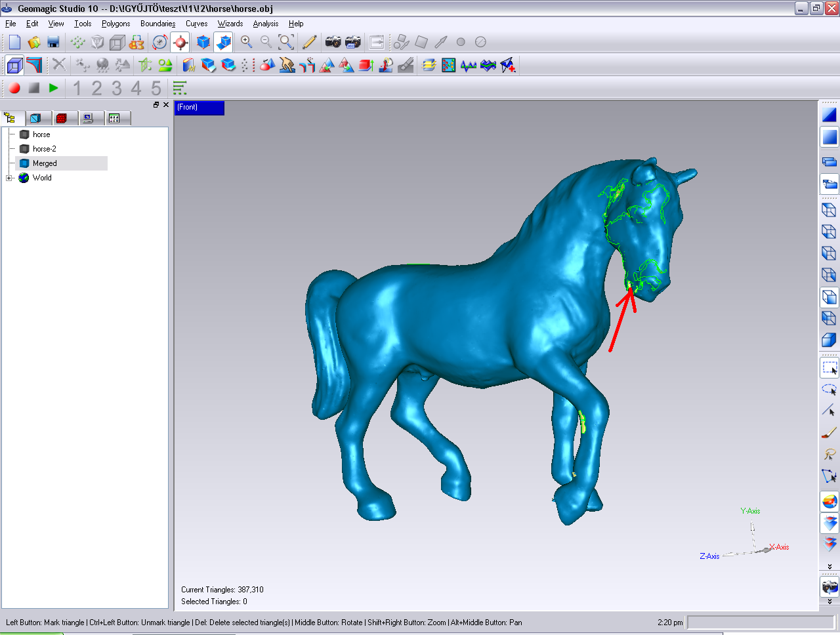Image resolution: width=840 pixels, height=635 pixels.
Task: Choose the paintbrush selection tool
Action: (829, 433)
